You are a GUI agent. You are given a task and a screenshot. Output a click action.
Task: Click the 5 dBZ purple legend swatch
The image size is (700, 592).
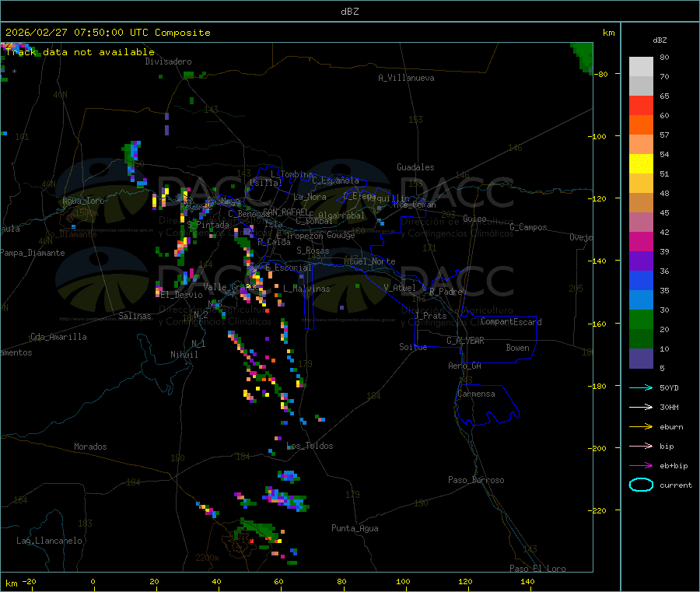tap(641, 359)
